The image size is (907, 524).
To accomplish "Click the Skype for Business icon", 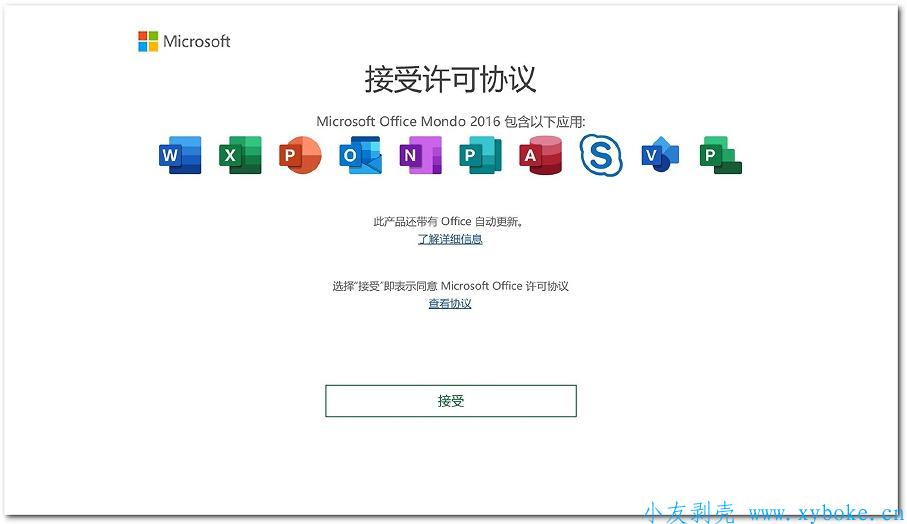I will coord(601,156).
